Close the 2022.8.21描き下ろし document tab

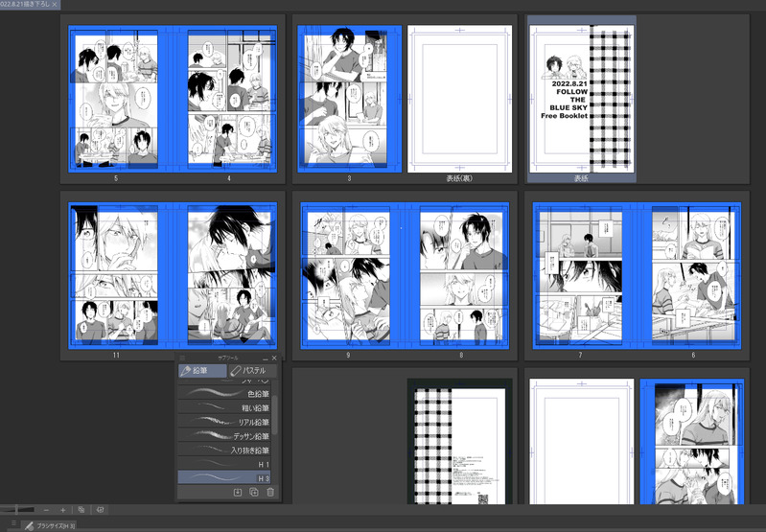click(x=55, y=4)
